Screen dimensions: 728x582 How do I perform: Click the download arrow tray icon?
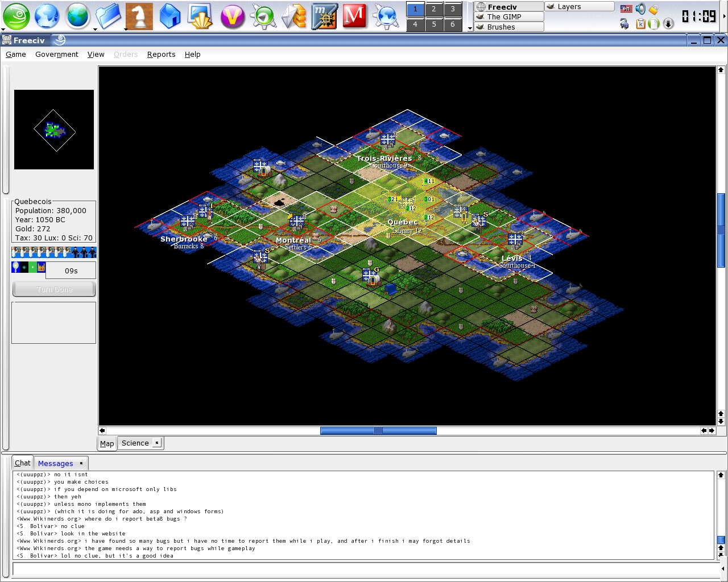669,23
